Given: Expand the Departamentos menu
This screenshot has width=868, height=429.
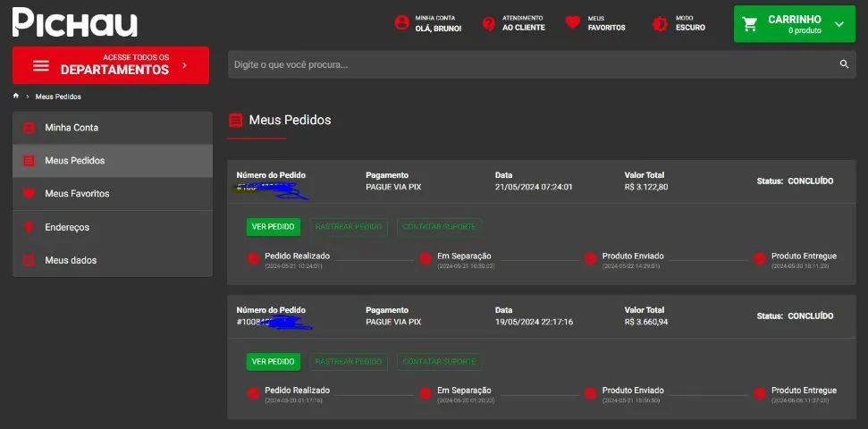Looking at the screenshot, I should (x=111, y=65).
